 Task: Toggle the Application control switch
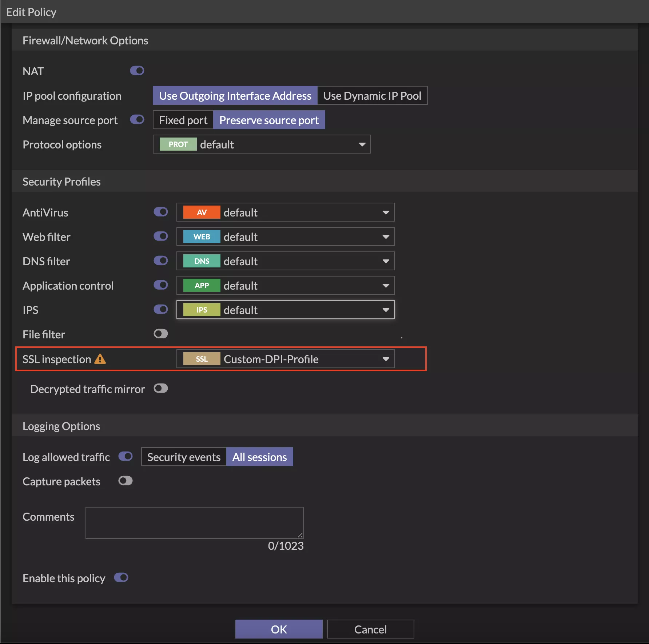click(161, 285)
